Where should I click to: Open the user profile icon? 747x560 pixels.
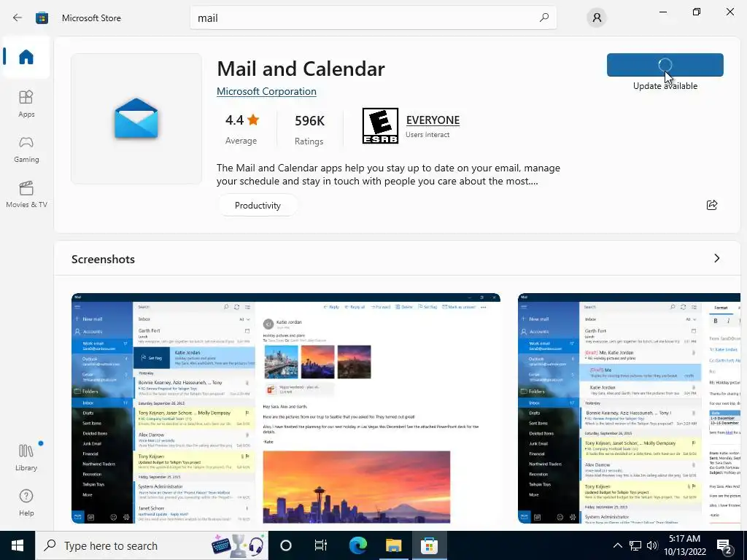tap(597, 18)
